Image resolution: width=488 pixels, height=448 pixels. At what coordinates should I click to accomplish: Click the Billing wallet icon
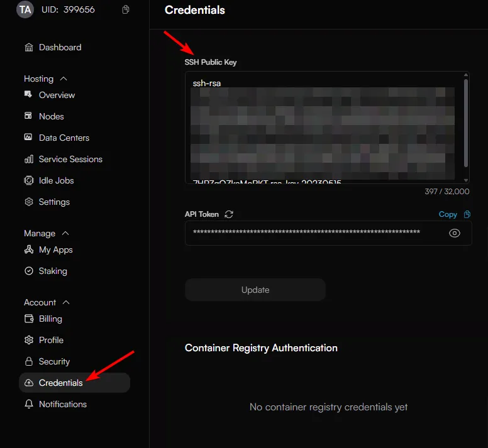pyautogui.click(x=29, y=319)
